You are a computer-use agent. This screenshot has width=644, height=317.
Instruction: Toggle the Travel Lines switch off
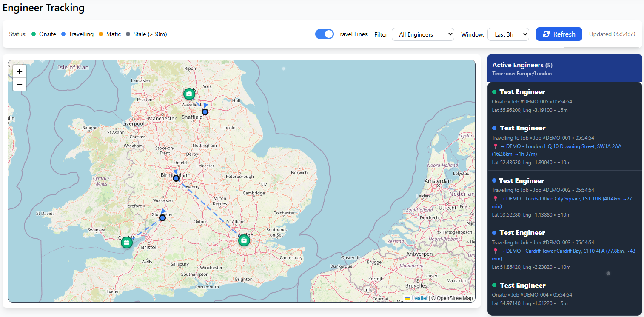click(325, 34)
